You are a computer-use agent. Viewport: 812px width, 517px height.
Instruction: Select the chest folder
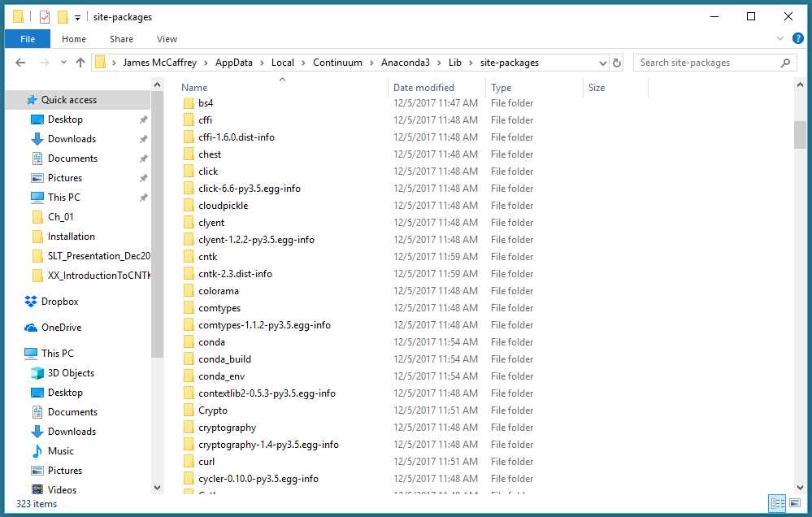click(x=209, y=154)
